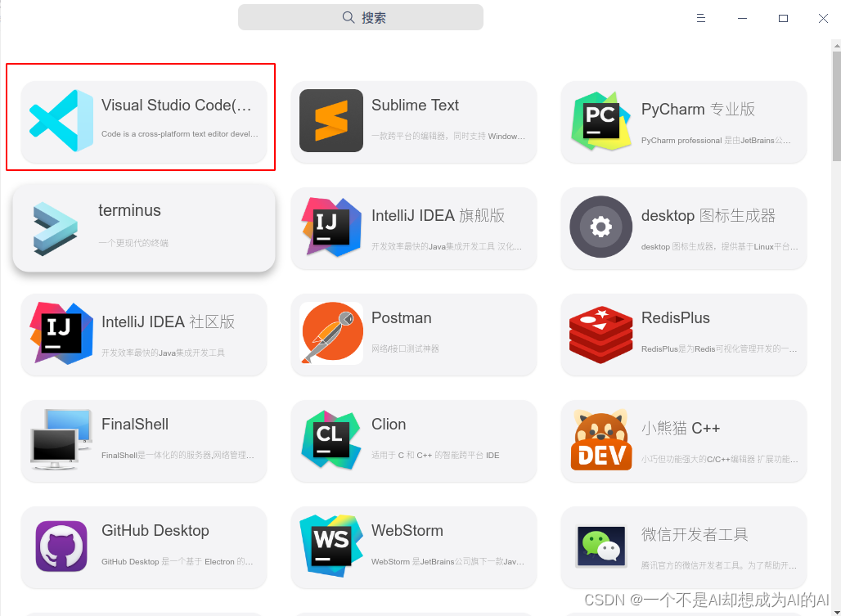Select the Sublime Text title
This screenshot has height=616, width=841.
click(415, 105)
